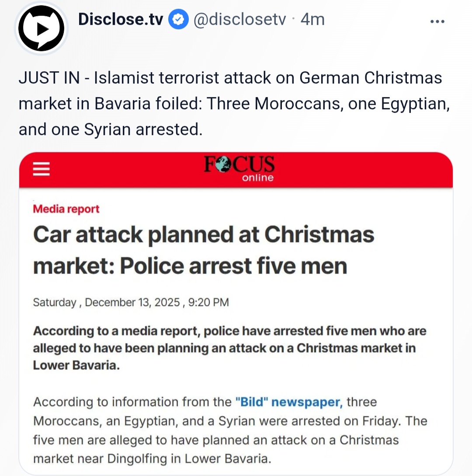Click the globe icon in FOCUS logo
This screenshot has height=476, width=472.
point(225,166)
